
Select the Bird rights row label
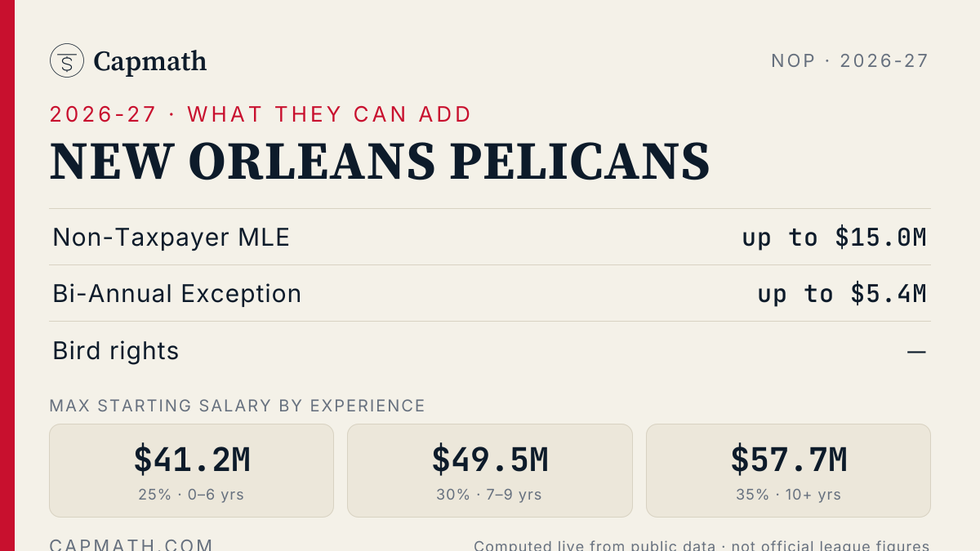(x=116, y=350)
